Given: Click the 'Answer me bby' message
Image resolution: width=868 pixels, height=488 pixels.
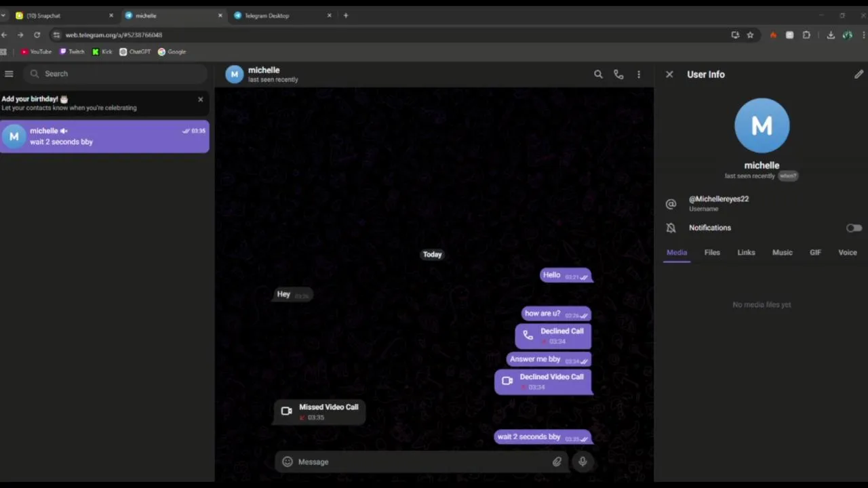Looking at the screenshot, I should (x=549, y=359).
